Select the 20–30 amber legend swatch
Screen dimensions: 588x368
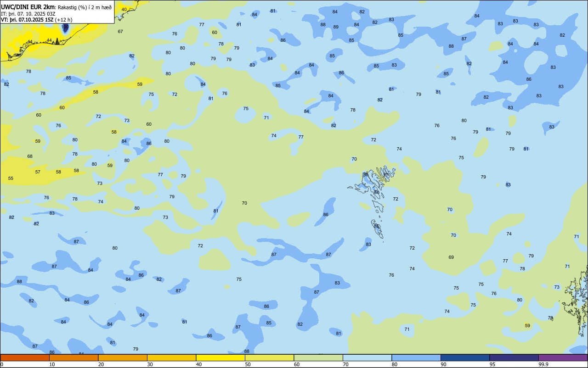coord(123,357)
